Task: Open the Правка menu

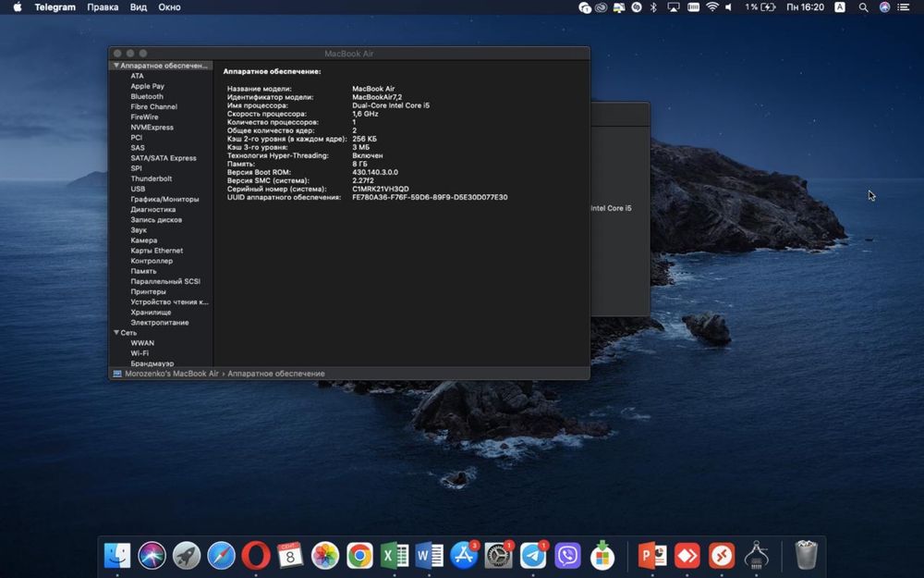Action: 103,7
